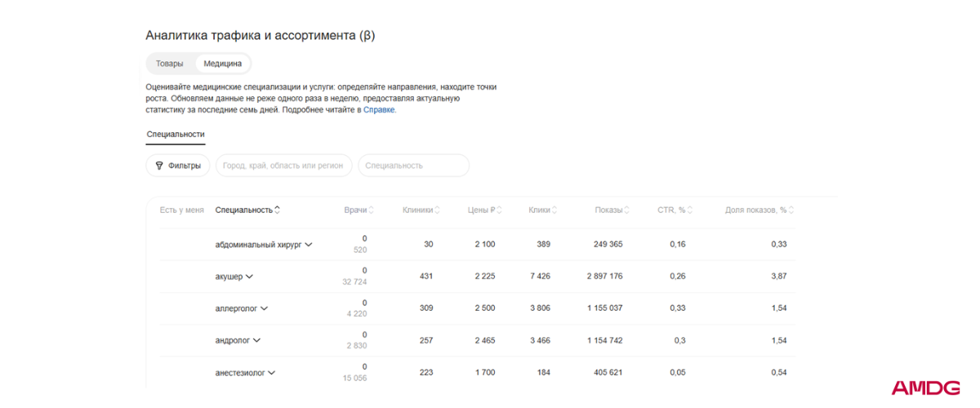Expand the абдоминальный хирург row
This screenshot has width=980, height=408.
(309, 244)
